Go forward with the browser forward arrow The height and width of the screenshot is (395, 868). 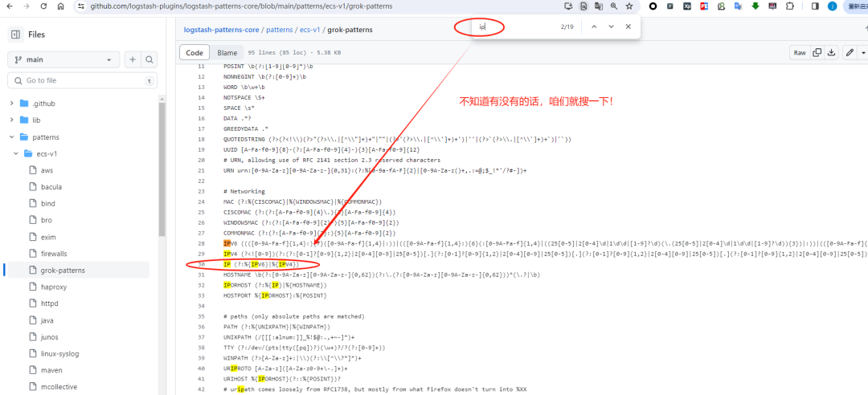pyautogui.click(x=27, y=6)
